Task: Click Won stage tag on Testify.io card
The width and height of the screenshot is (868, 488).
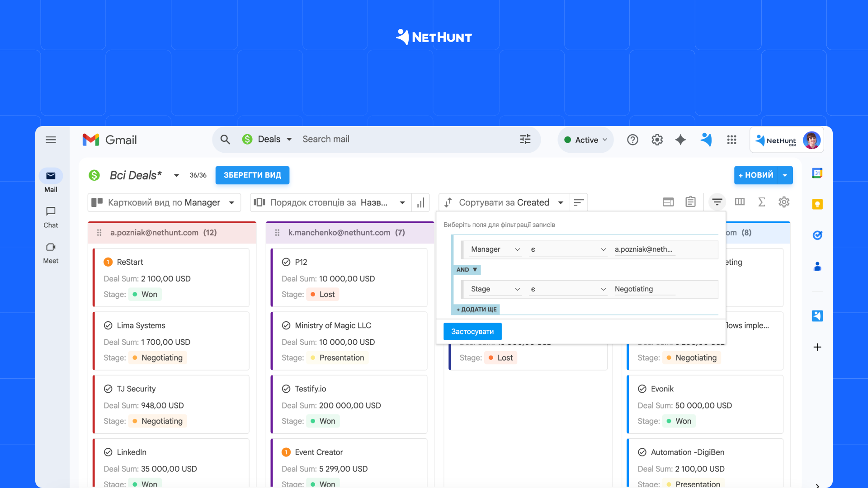Action: (x=323, y=421)
